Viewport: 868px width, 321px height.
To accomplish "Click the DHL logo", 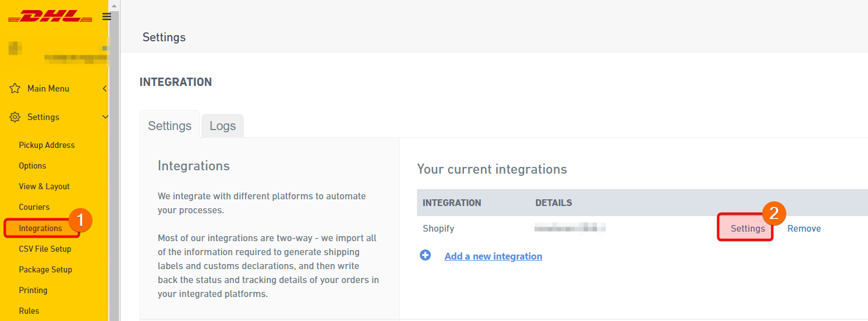I will 50,17.
